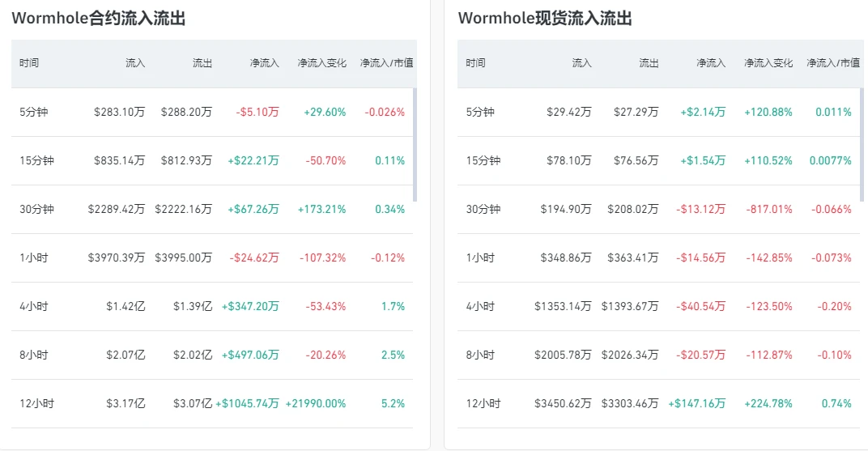
Task: Click the -112.87% change value
Action: (769, 355)
